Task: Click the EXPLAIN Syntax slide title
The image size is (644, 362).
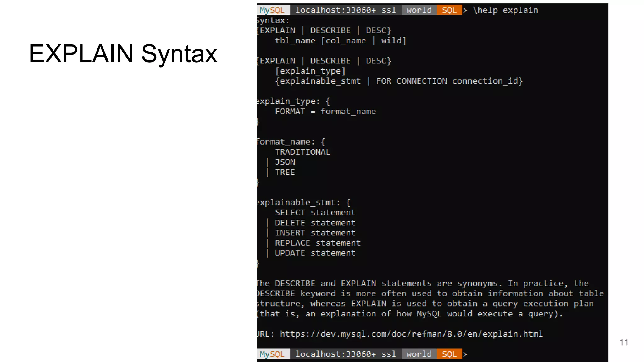Action: pyautogui.click(x=123, y=54)
